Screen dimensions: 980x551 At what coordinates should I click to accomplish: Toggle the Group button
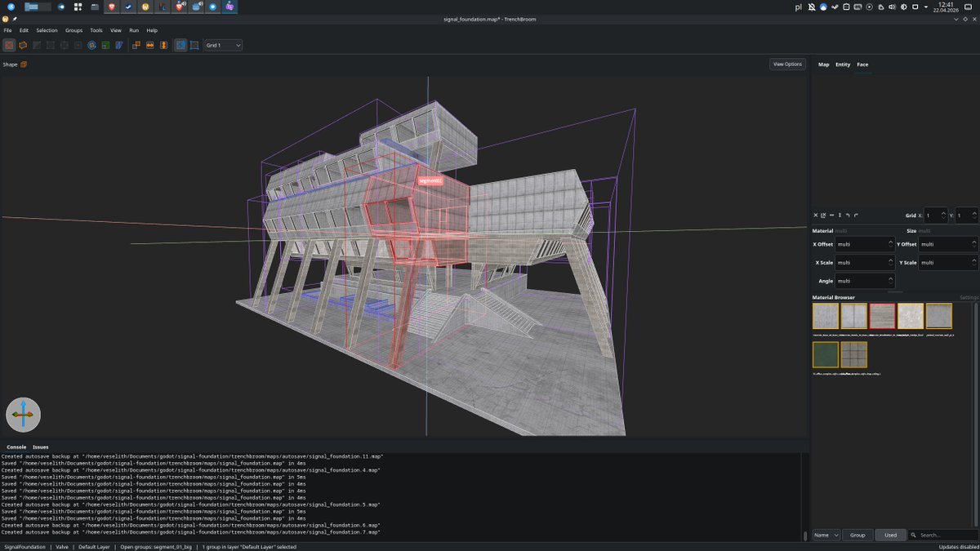857,535
